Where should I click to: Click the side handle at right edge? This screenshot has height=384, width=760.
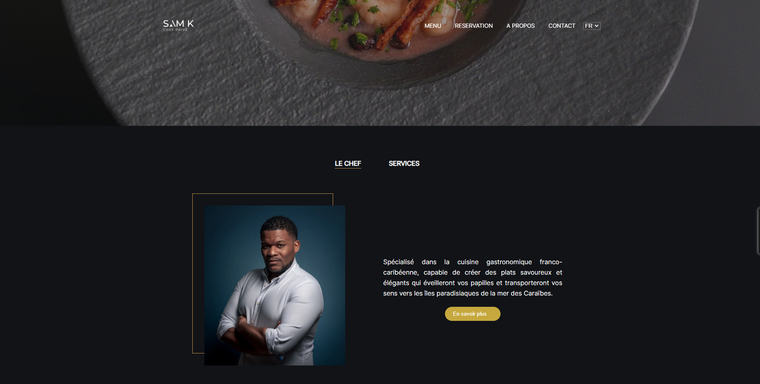(x=758, y=231)
